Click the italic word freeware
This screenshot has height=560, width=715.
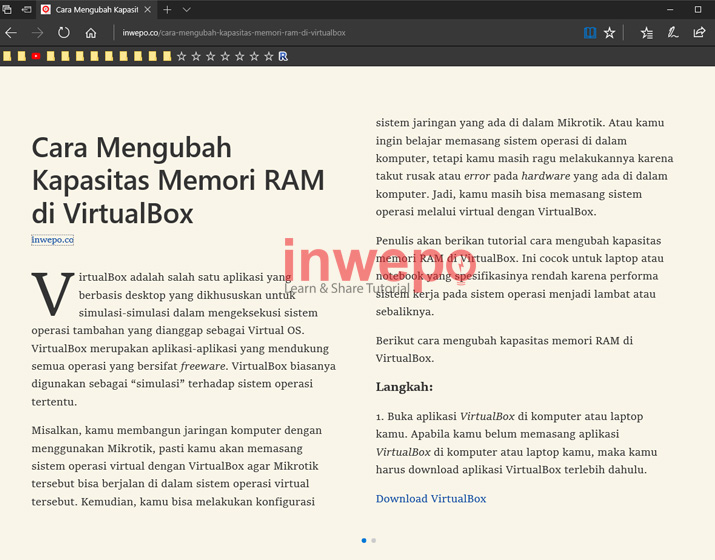(x=202, y=366)
